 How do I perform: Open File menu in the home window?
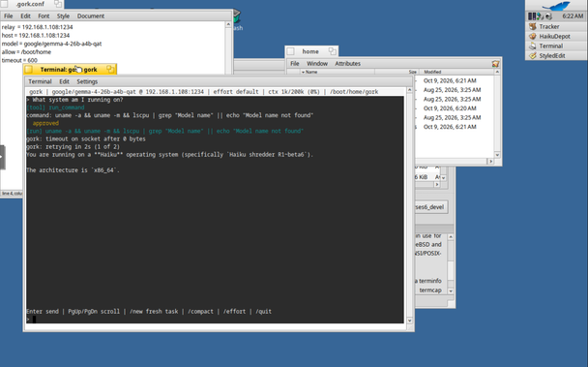[x=295, y=64]
